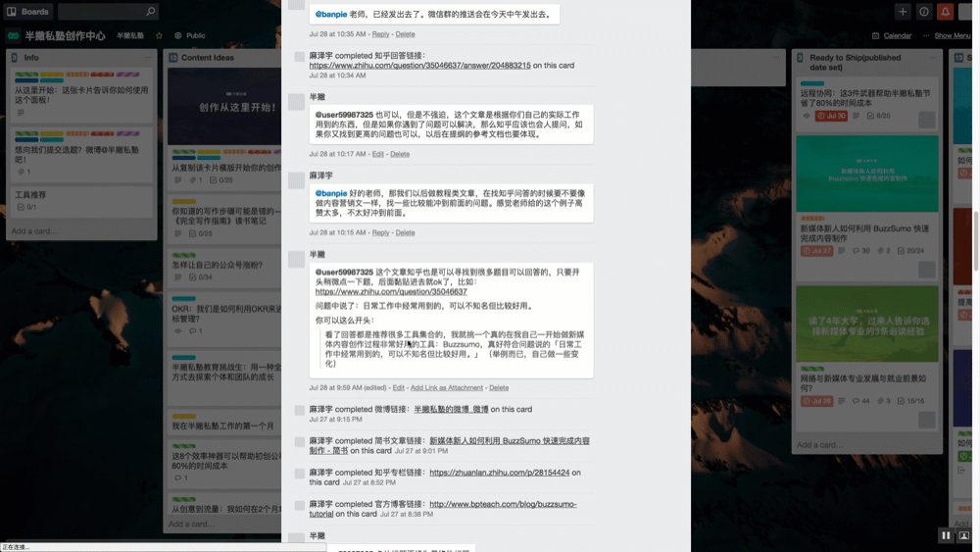The width and height of the screenshot is (980, 552).
Task: Click Add Link as Attachment link
Action: pos(446,388)
